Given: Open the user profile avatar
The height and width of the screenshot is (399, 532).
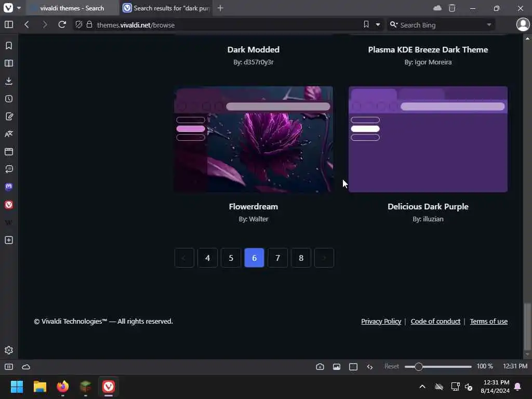Looking at the screenshot, I should (x=523, y=25).
